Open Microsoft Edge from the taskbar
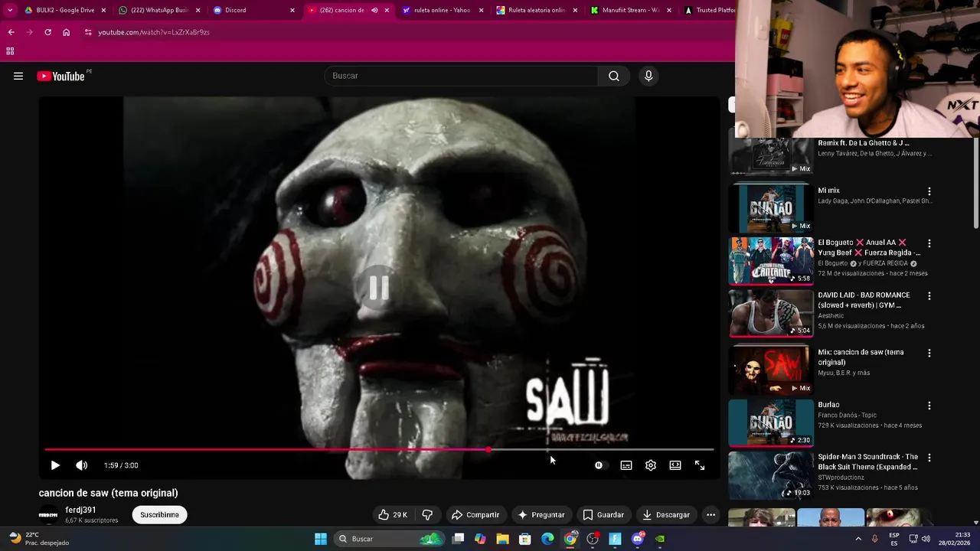Image resolution: width=980 pixels, height=551 pixels. point(547,539)
